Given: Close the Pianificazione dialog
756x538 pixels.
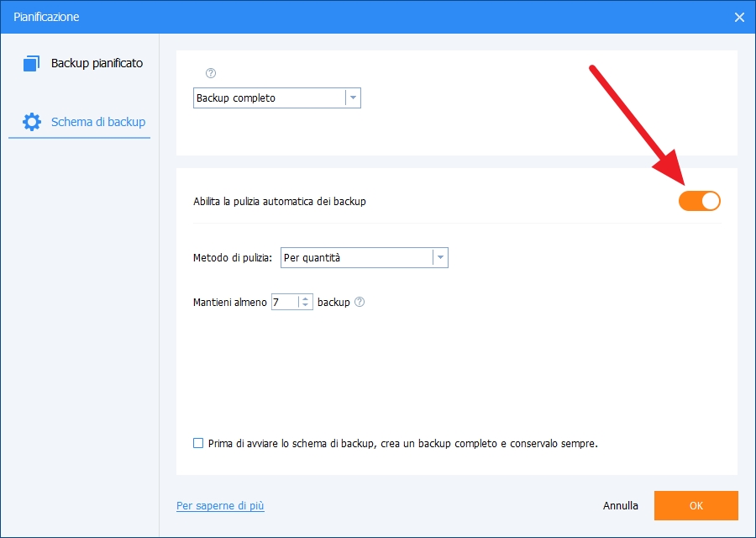Looking at the screenshot, I should tap(739, 18).
